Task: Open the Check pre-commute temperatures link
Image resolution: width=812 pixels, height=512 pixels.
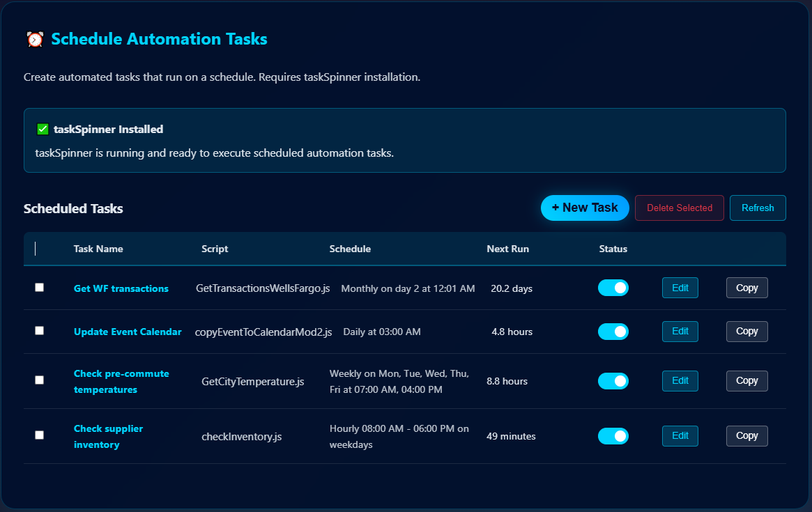Action: [121, 382]
